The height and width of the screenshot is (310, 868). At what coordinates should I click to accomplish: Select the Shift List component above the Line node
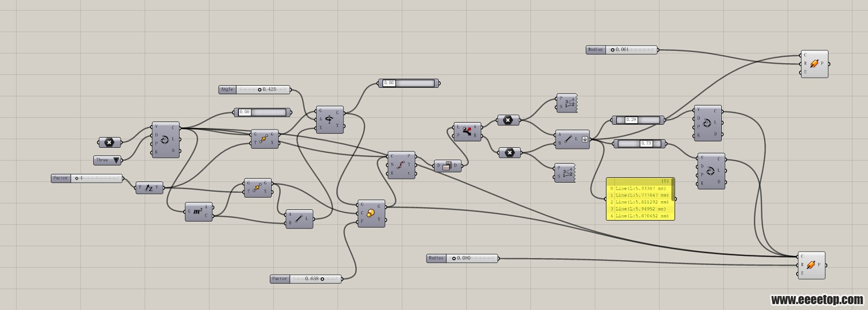567,103
